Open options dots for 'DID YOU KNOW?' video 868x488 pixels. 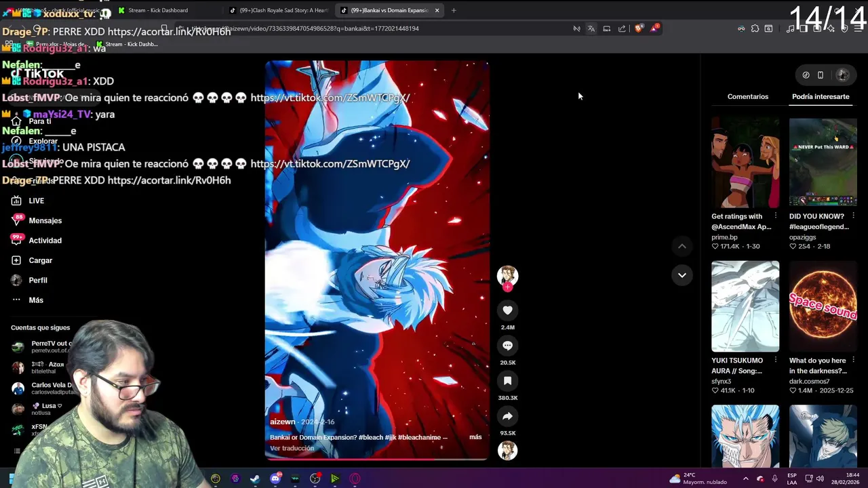click(x=853, y=216)
